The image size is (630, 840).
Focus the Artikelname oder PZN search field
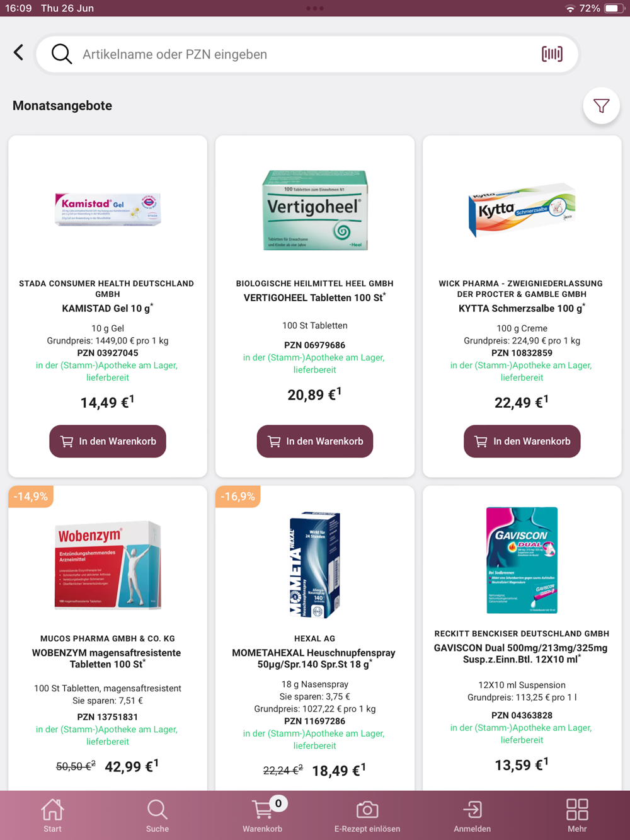tap(307, 54)
